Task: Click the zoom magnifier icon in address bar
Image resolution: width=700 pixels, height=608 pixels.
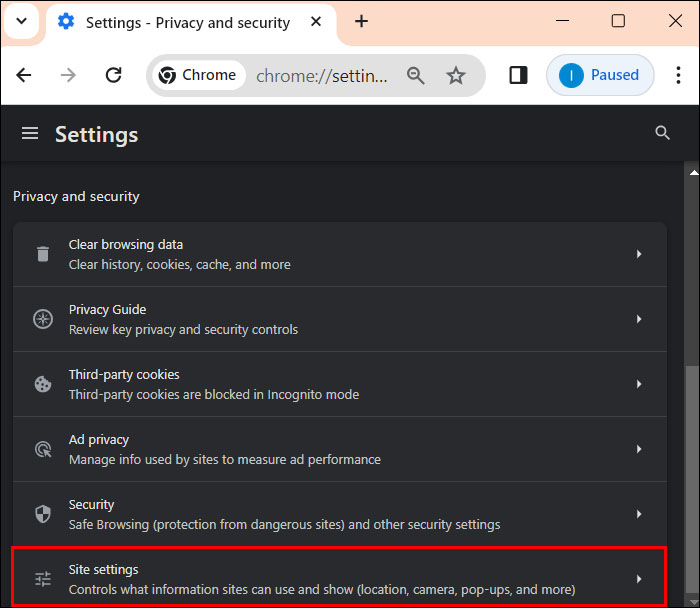Action: pyautogui.click(x=415, y=75)
